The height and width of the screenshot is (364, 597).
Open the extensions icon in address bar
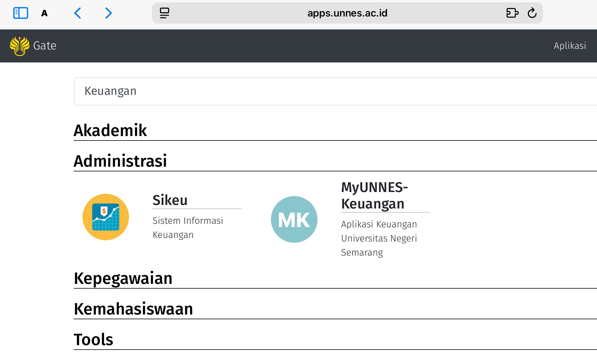tap(512, 13)
